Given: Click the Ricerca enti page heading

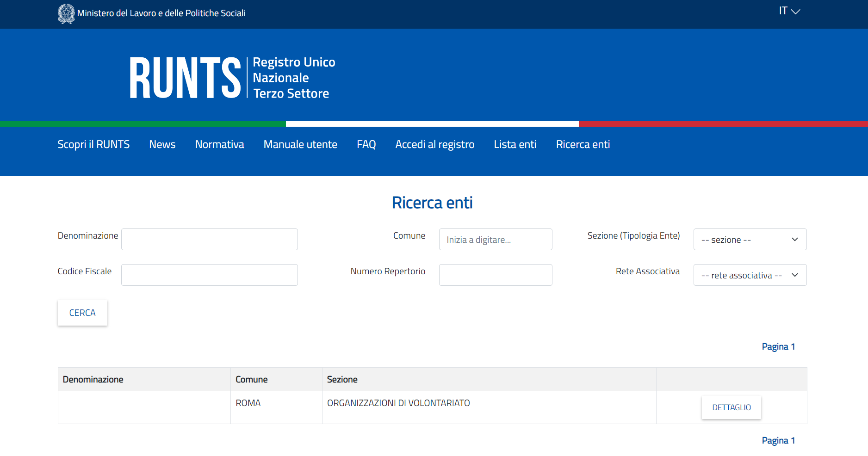Looking at the screenshot, I should (x=432, y=203).
